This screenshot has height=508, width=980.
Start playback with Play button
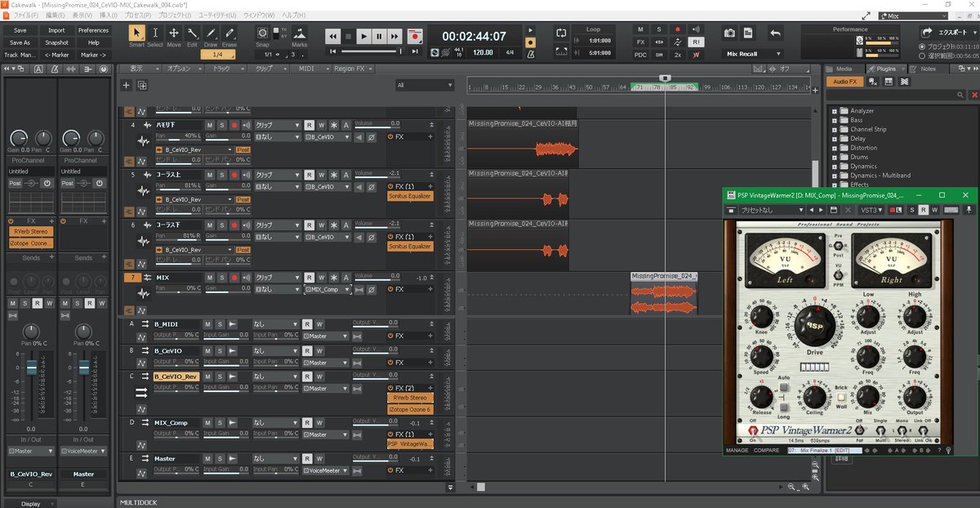point(363,36)
